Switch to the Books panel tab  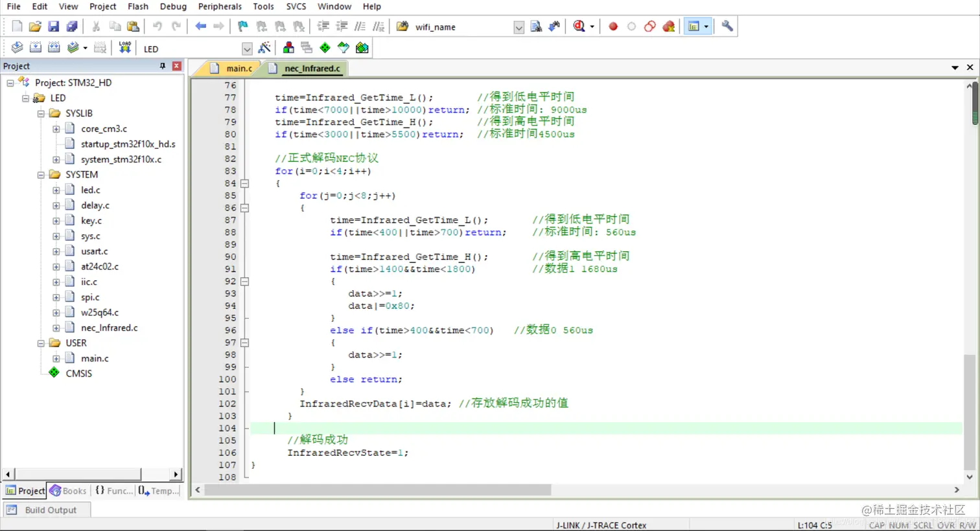(x=68, y=491)
